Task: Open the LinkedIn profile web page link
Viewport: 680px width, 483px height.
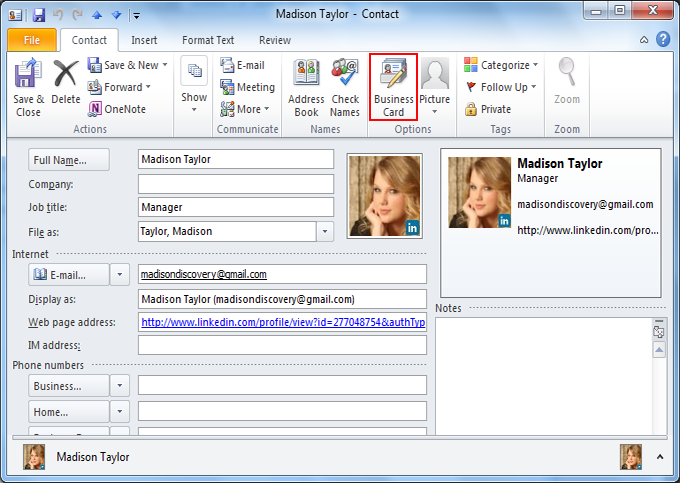Action: (x=283, y=322)
